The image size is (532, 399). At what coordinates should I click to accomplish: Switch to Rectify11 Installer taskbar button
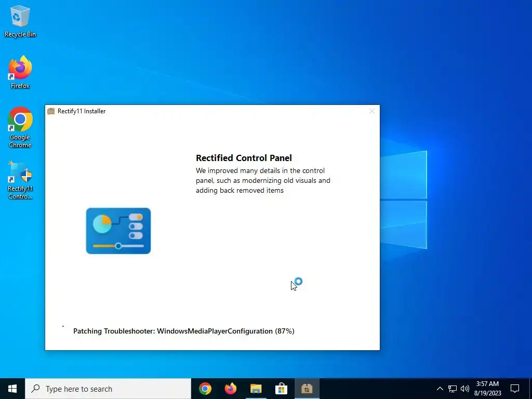tap(307, 389)
